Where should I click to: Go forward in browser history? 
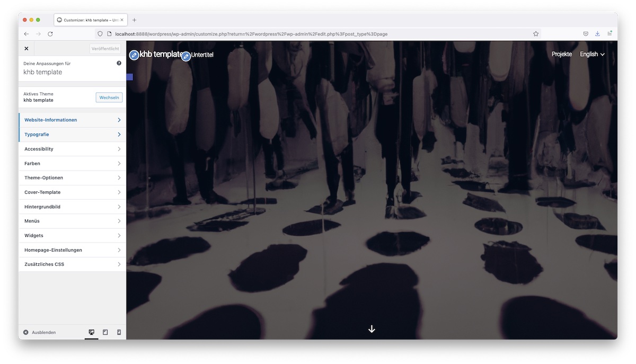38,34
